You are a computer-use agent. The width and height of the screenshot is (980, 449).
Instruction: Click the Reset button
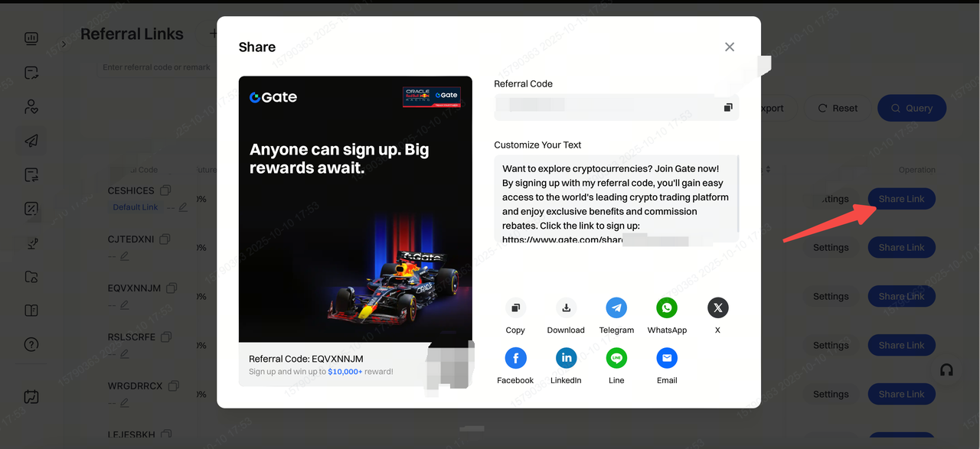pos(837,108)
